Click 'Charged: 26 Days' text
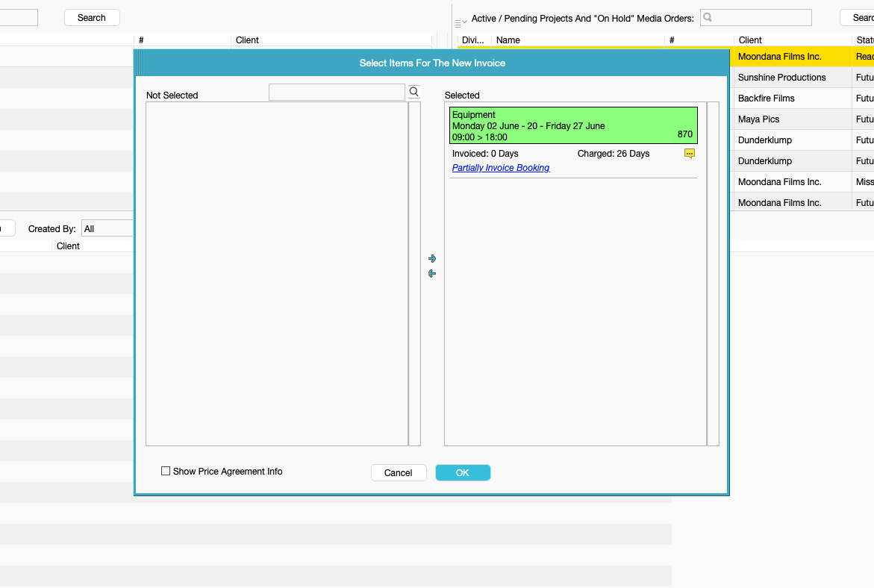 [x=613, y=154]
